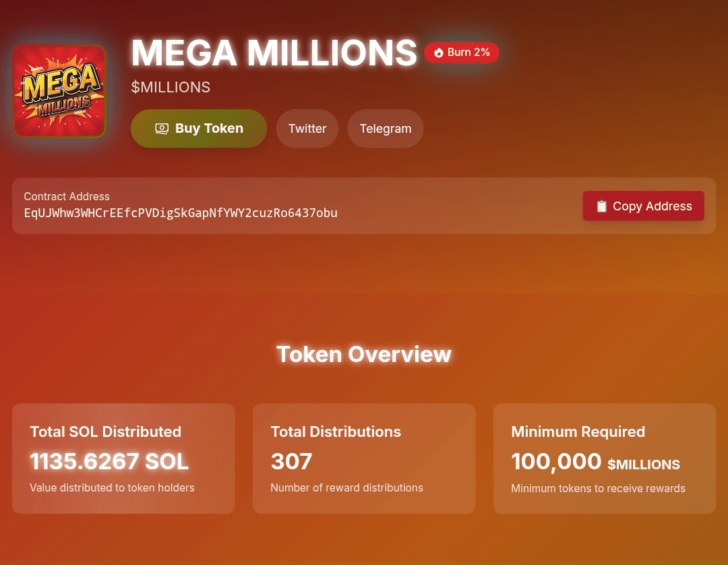This screenshot has height=565, width=728.
Task: Click the Copy Address button text
Action: tap(652, 206)
